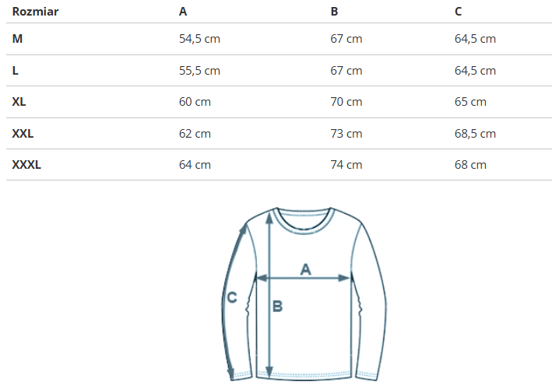The image size is (552, 392).
Task: Click the 73 cm value in the XXL row
Action: 346,133
